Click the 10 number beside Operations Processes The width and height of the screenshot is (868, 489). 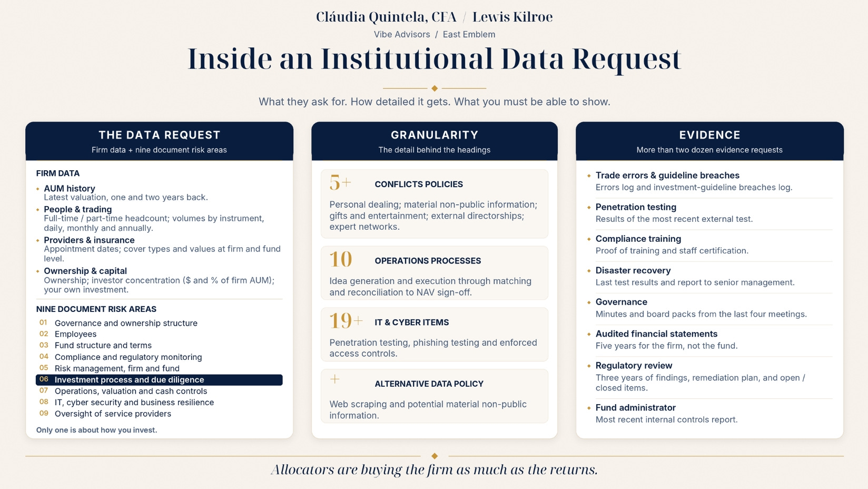pos(341,259)
